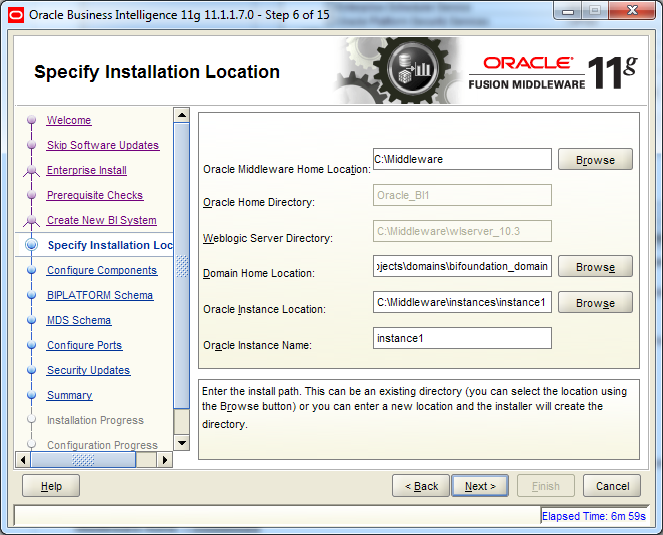This screenshot has width=663, height=535.
Task: Close the installer window
Action: coord(633,11)
